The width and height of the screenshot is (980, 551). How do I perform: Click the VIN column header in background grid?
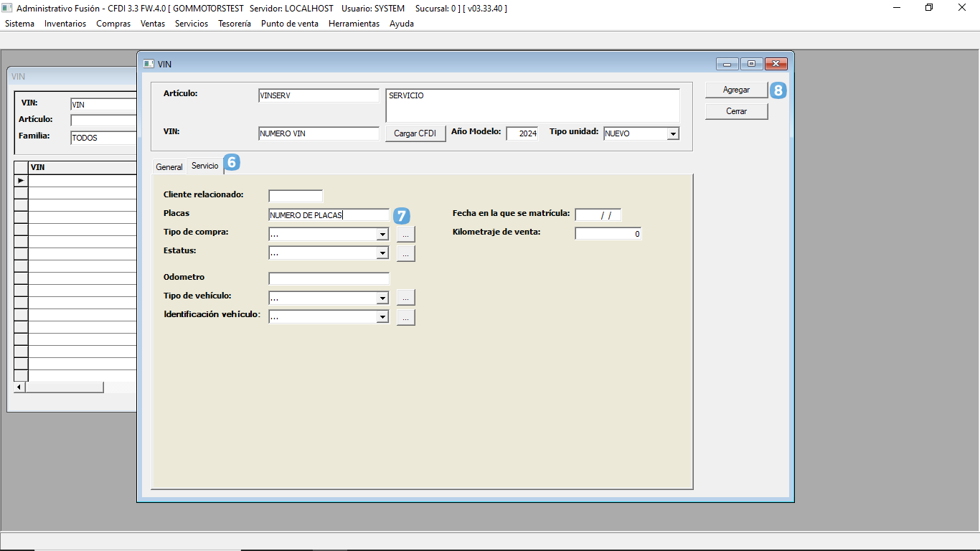coord(83,167)
